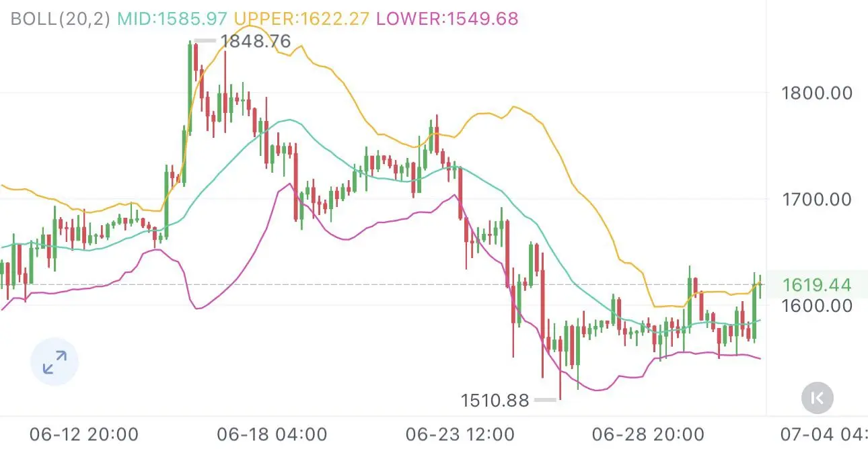
Task: Click the tall green candle near 1848.76
Action: (x=190, y=87)
